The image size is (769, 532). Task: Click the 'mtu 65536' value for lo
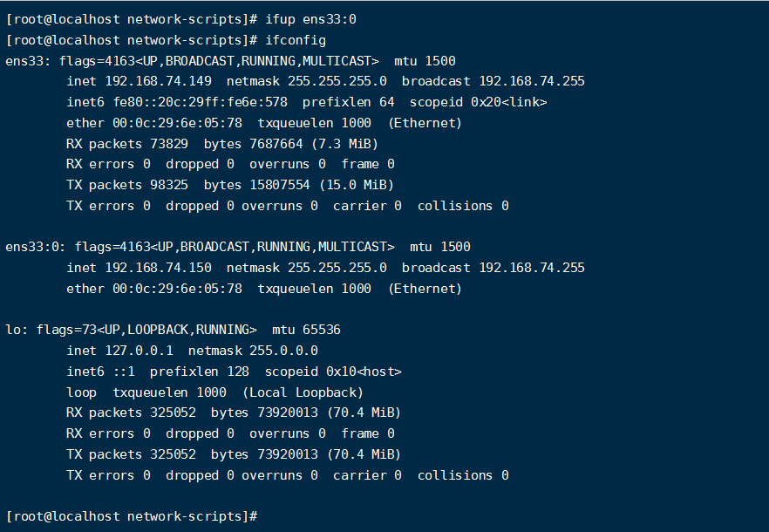tap(307, 330)
